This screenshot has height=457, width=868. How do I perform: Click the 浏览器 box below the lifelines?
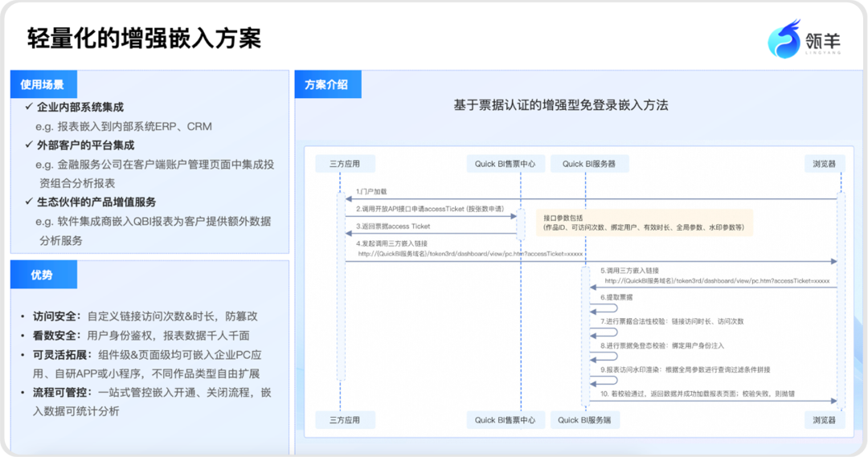coord(825,420)
